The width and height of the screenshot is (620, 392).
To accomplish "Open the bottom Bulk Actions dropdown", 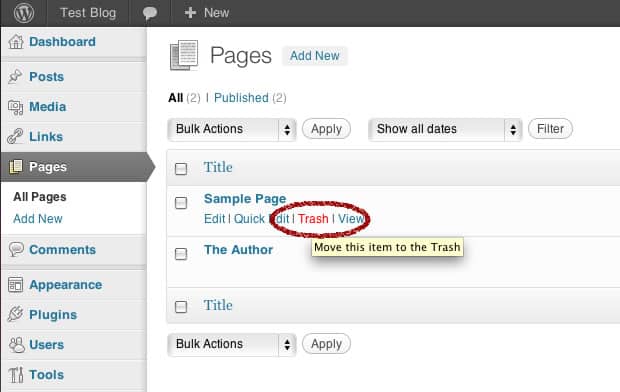I will pos(232,345).
